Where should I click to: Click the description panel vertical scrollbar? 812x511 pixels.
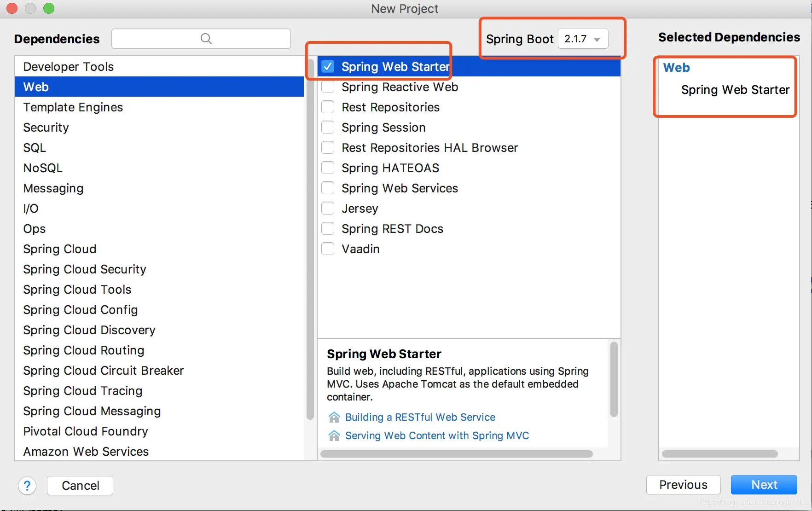point(614,379)
